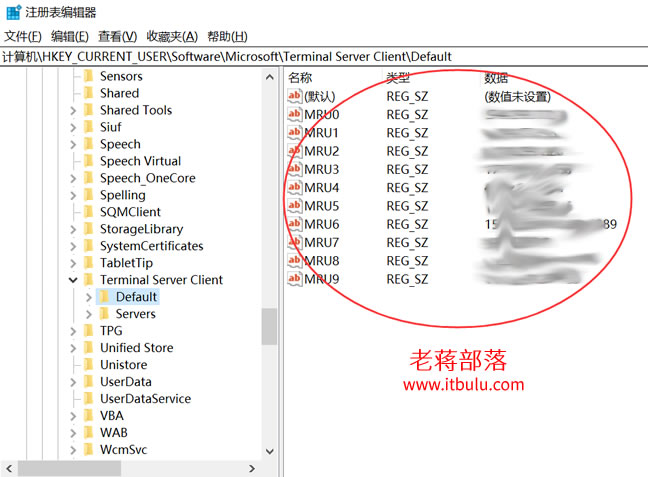Viewport: 648px width, 477px height.
Task: Click the MRU0 string value icon
Action: tap(294, 114)
